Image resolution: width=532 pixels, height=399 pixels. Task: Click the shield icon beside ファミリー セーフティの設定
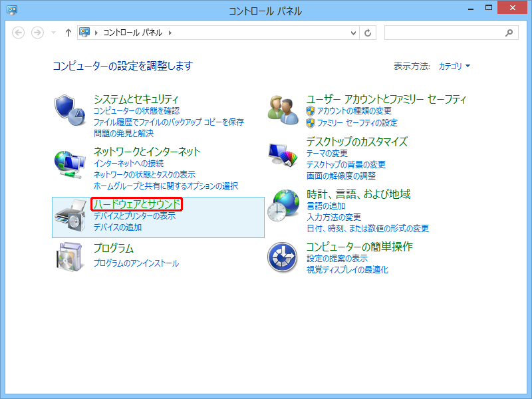311,123
